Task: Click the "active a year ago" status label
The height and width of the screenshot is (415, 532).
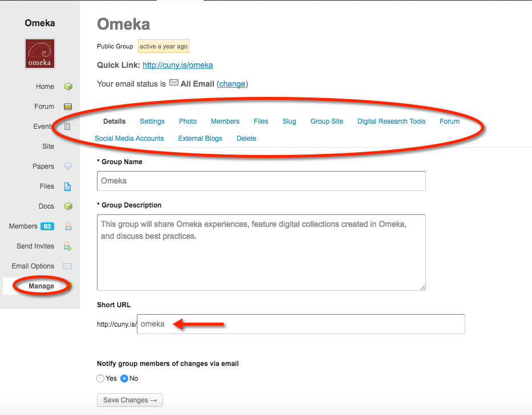Action: (164, 46)
